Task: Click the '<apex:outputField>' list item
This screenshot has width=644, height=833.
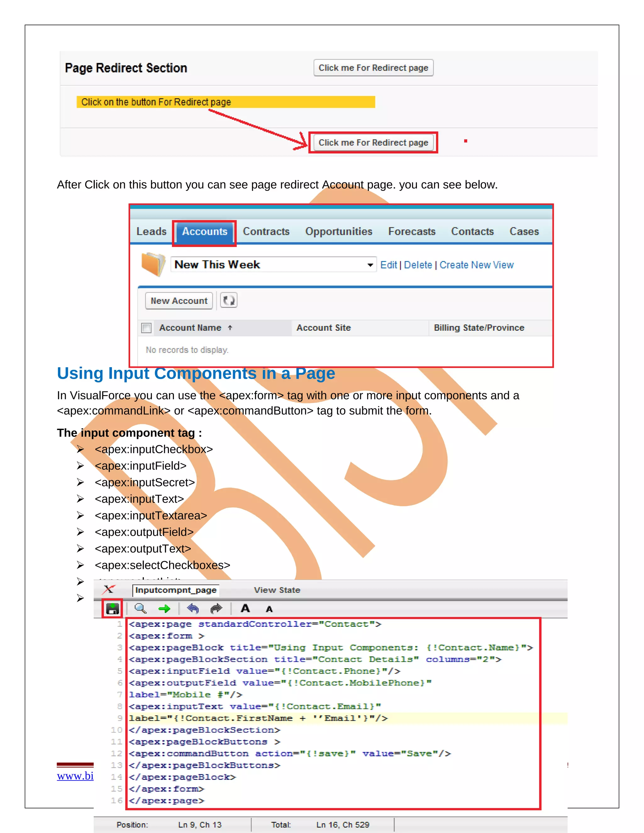Action: pos(144,532)
